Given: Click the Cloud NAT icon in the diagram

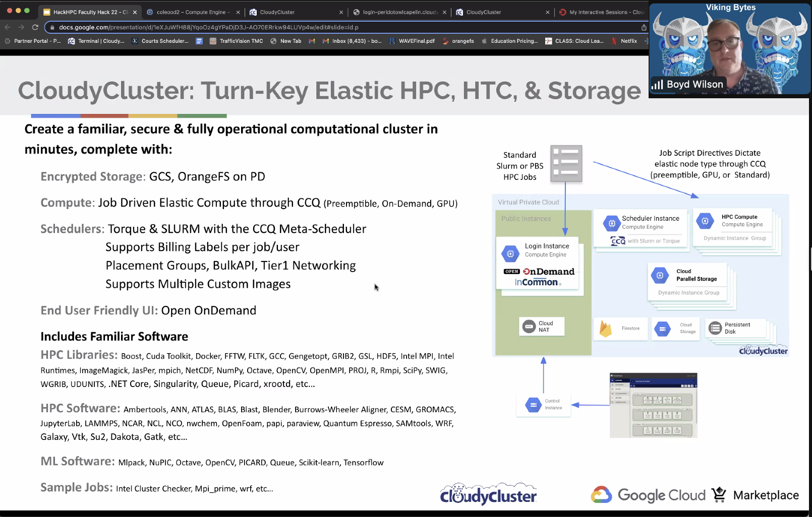Looking at the screenshot, I should coord(529,327).
